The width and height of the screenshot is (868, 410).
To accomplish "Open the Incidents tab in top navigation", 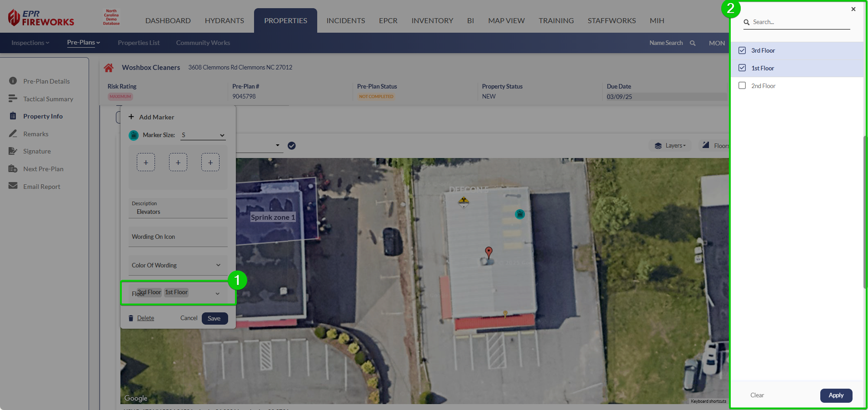I will tap(345, 21).
